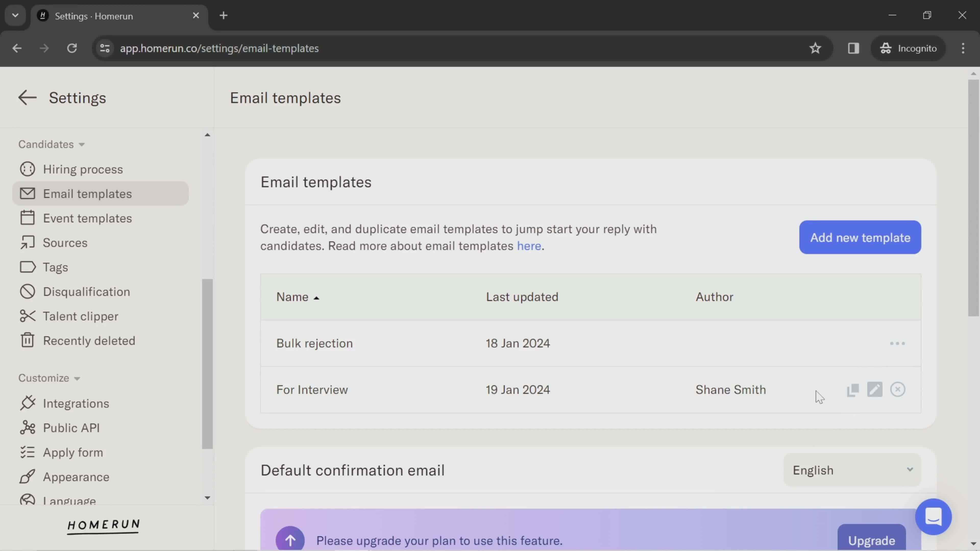Click Add new template button
This screenshot has height=551, width=980.
[860, 237]
